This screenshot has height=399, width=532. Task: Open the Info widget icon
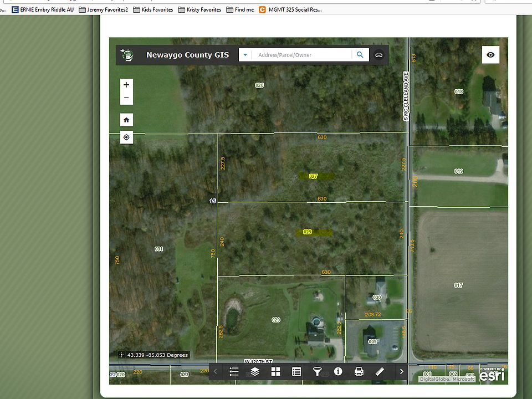click(338, 371)
